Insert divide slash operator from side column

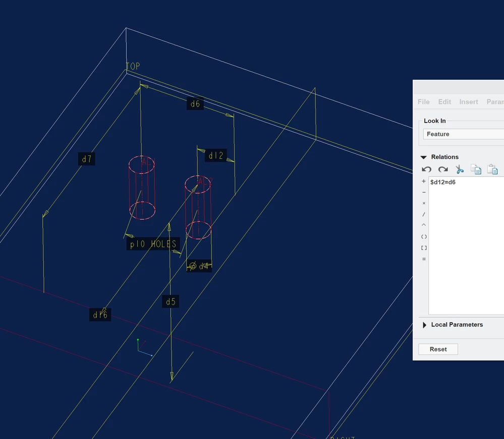pos(424,214)
